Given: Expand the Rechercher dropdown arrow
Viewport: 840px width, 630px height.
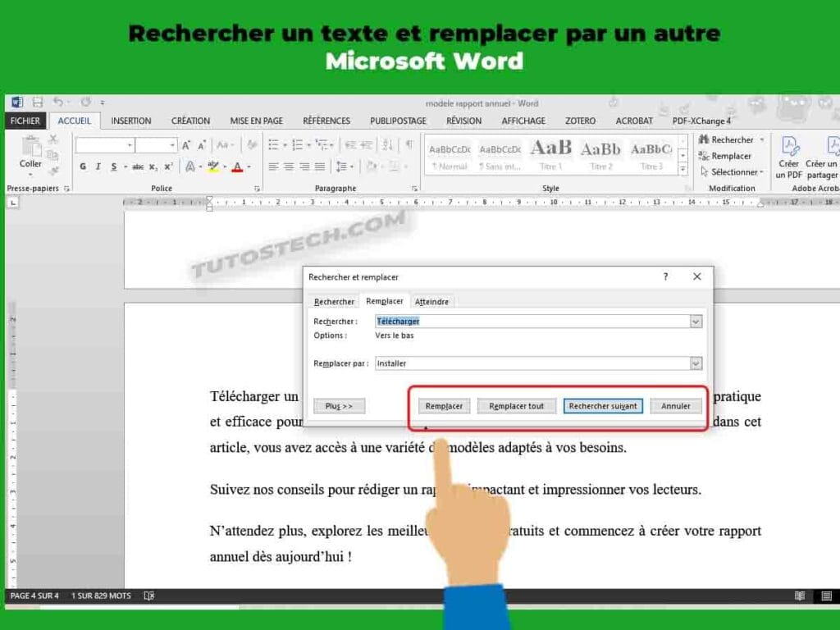Looking at the screenshot, I should point(761,139).
